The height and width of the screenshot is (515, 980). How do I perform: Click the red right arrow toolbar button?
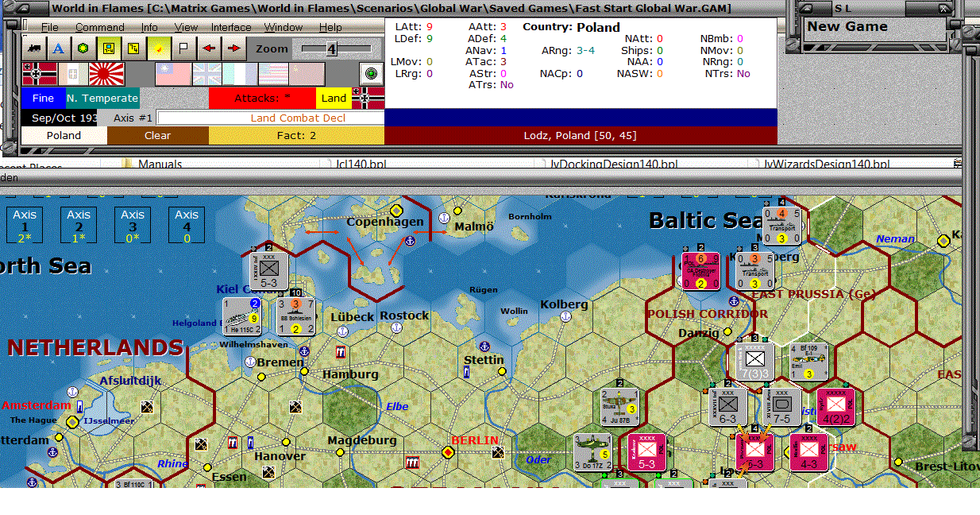click(x=233, y=48)
